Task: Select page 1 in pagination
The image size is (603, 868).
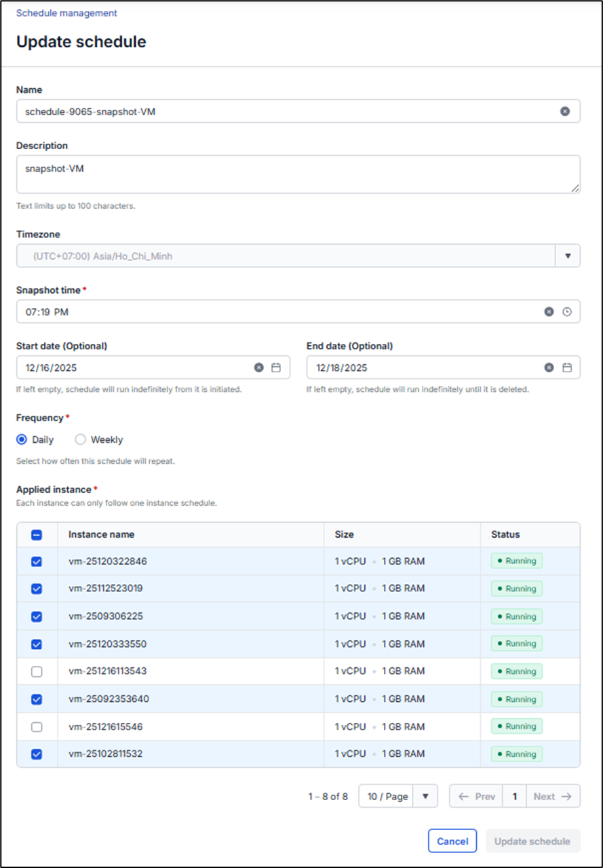Action: [x=514, y=796]
